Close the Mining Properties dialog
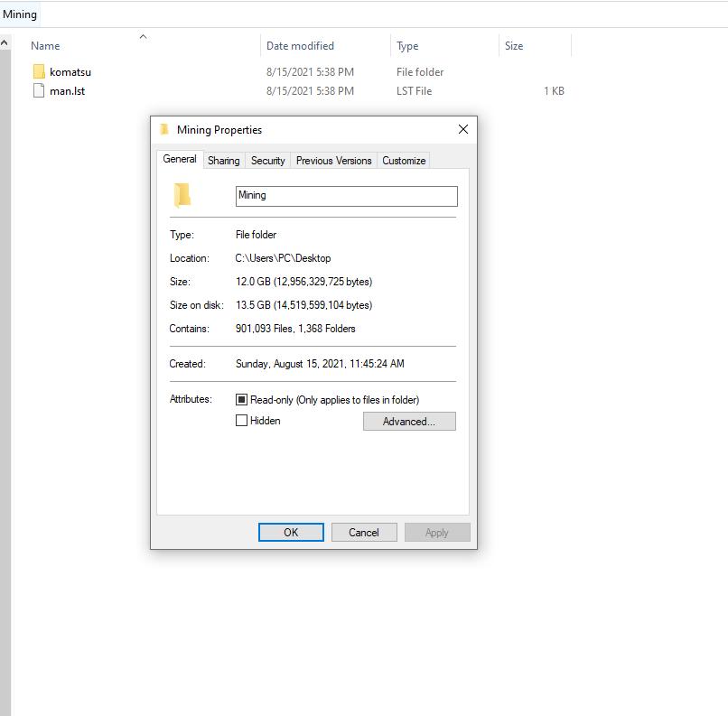The image size is (728, 716). (x=462, y=129)
